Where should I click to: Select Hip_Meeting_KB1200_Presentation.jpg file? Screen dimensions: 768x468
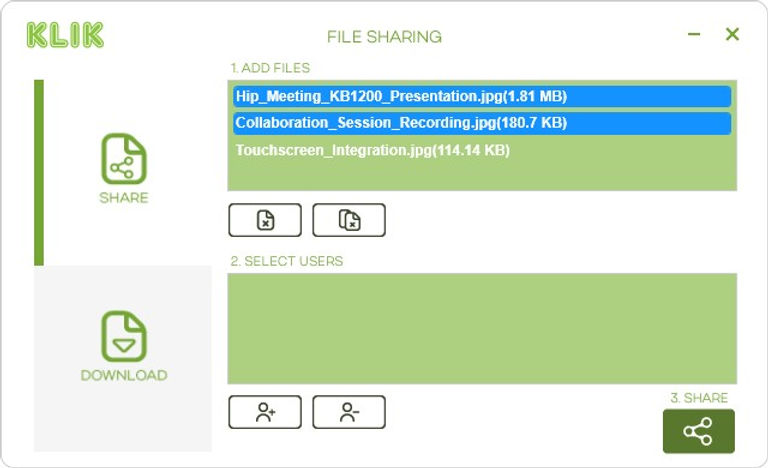[x=401, y=97]
